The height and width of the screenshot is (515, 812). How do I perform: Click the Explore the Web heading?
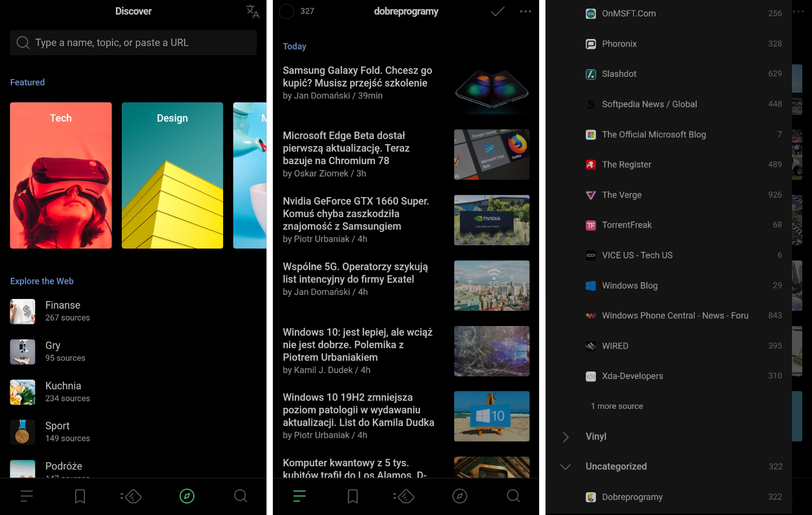pos(42,281)
